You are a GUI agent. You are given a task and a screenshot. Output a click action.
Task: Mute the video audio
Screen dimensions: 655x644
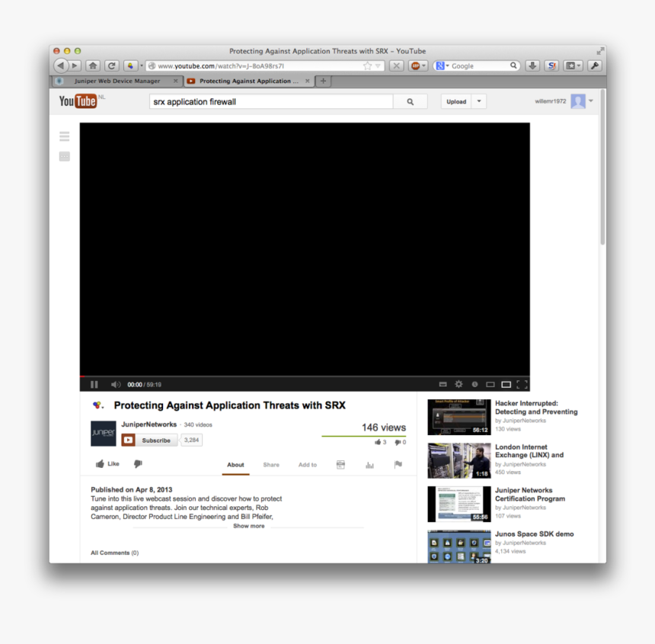coord(114,384)
